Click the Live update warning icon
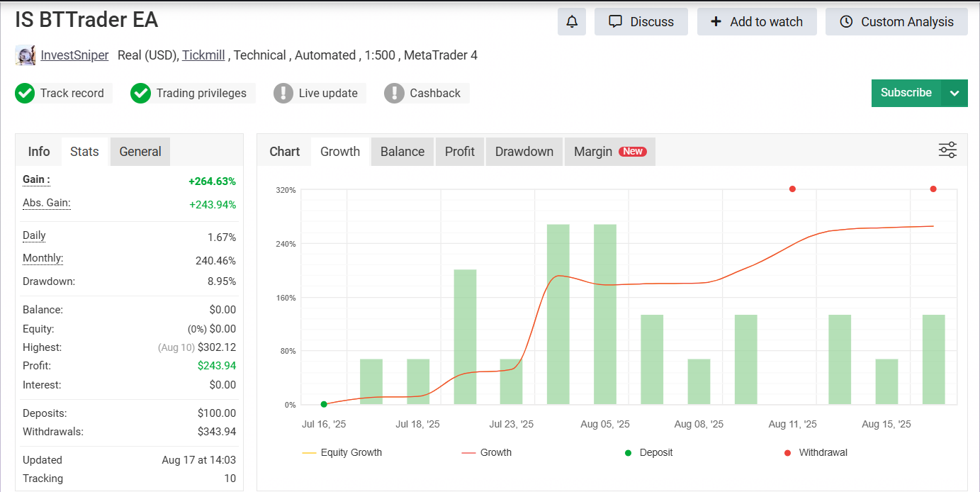980x492 pixels. [283, 93]
